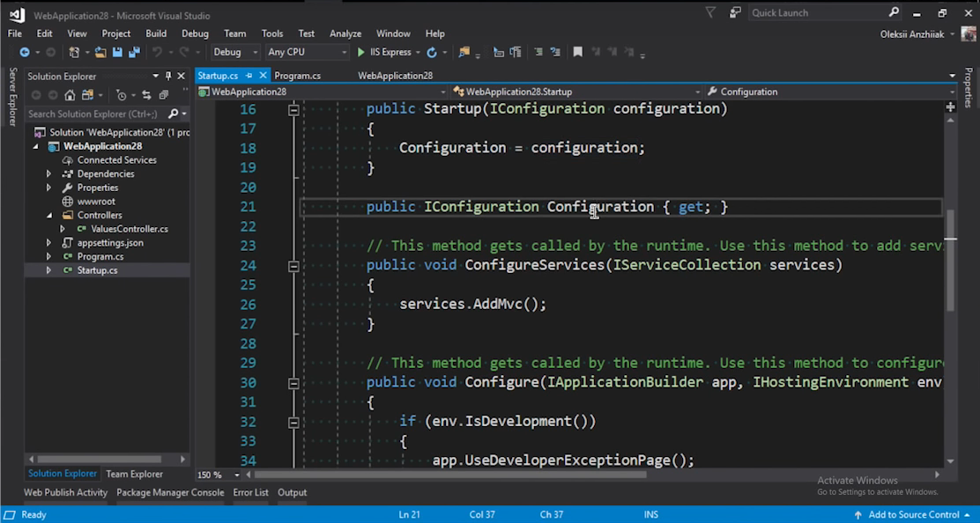This screenshot has width=980, height=523.
Task: Expand the appsettings.json node
Action: [48, 243]
